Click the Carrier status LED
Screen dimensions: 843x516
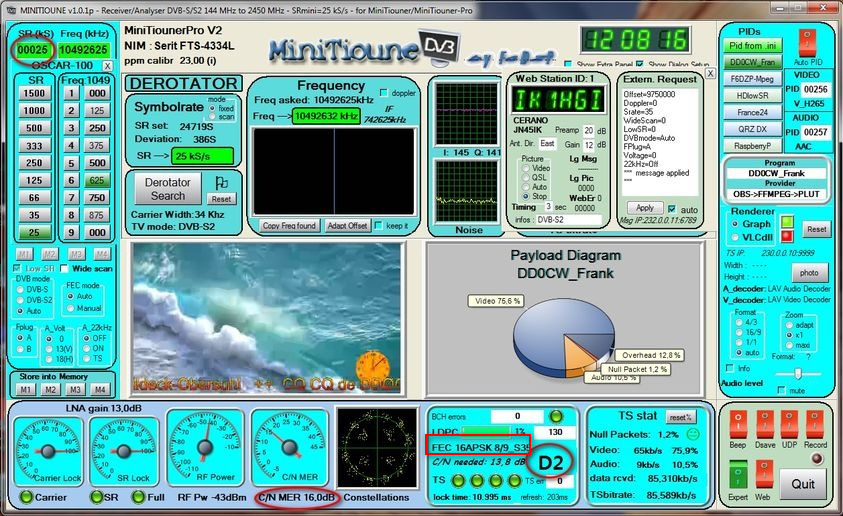pyautogui.click(x=26, y=497)
